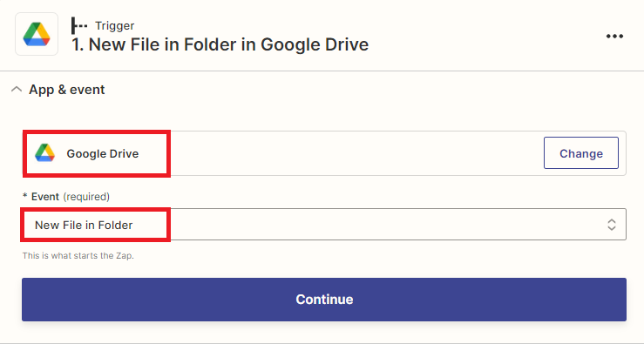Image resolution: width=644 pixels, height=344 pixels.
Task: Click the small Google Drive icon in app field
Action: (44, 153)
